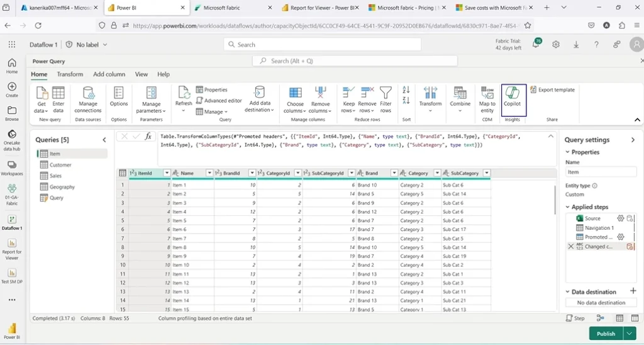The width and height of the screenshot is (644, 345).
Task: Open the View tab
Action: [x=142, y=74]
